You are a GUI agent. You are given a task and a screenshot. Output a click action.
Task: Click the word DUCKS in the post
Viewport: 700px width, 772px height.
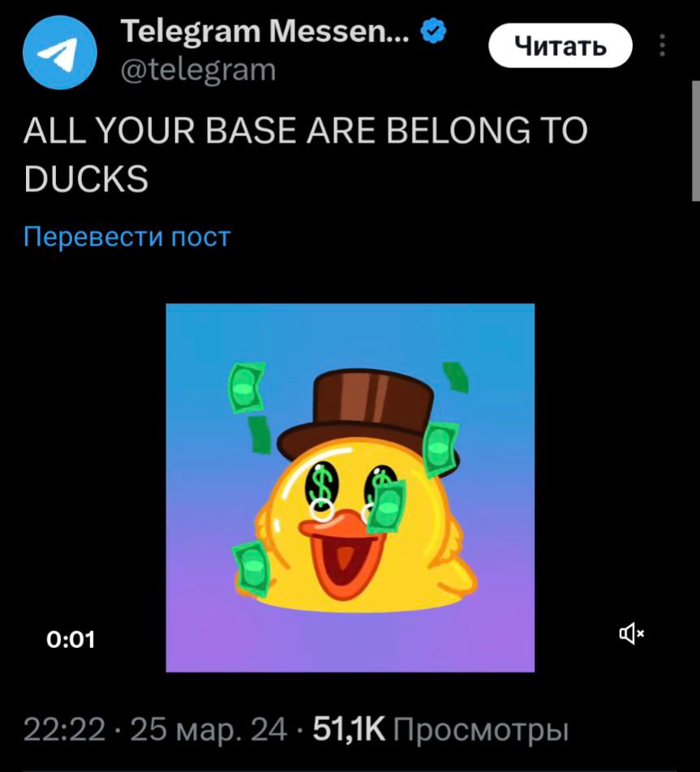point(86,178)
